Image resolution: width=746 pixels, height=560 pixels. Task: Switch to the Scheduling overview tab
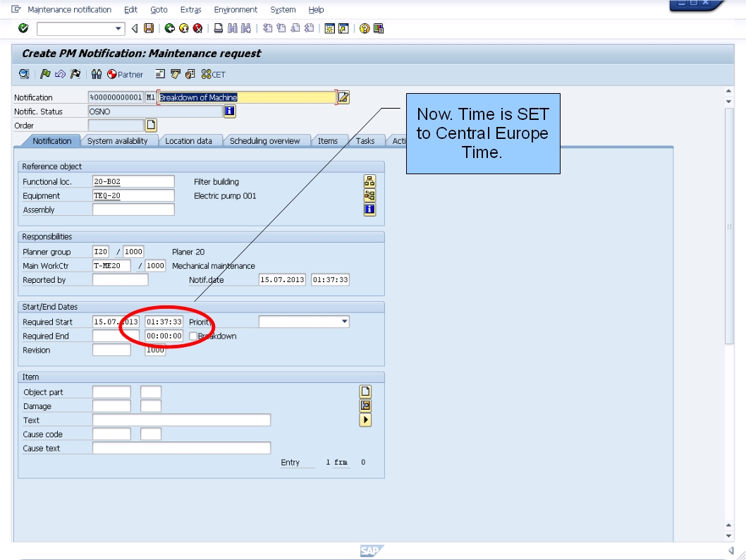coord(264,141)
